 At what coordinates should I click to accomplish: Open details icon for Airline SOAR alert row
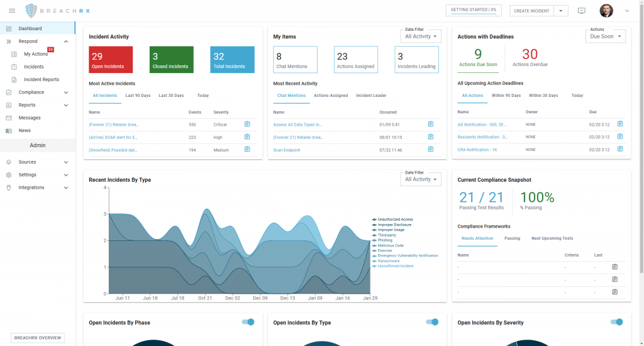pos(247,137)
